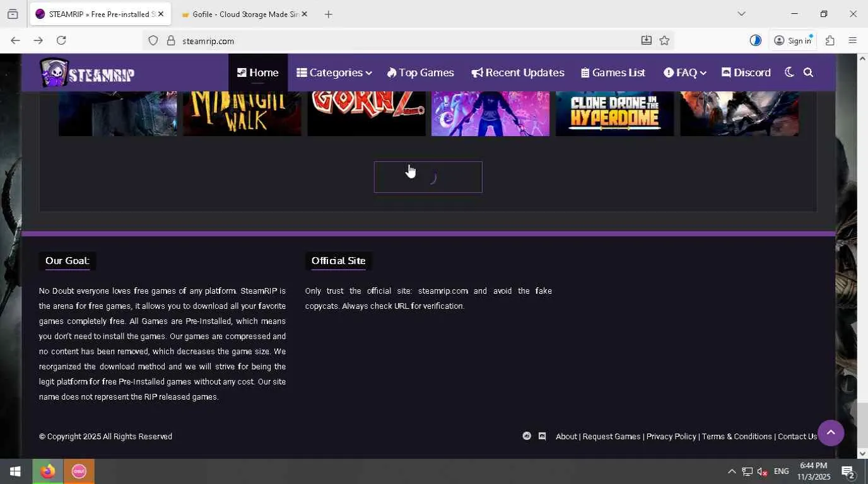Image resolution: width=868 pixels, height=484 pixels.
Task: Expand the FAQ dropdown menu
Action: (685, 72)
